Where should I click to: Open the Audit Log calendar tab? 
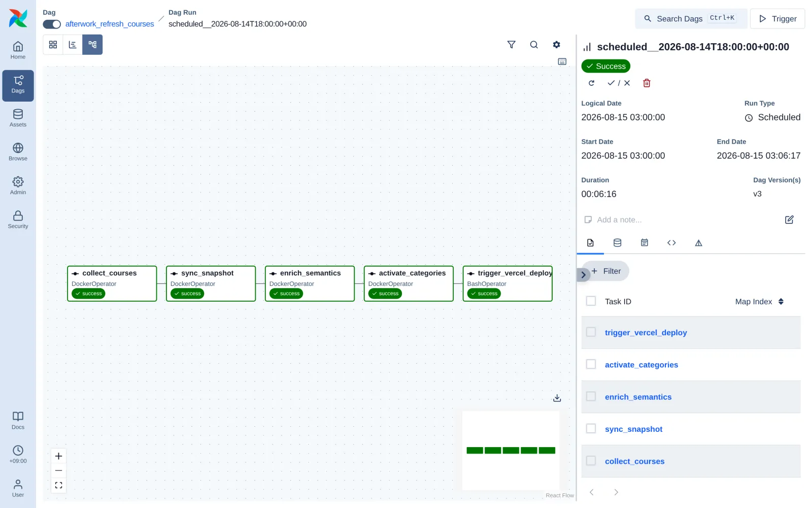coord(645,243)
